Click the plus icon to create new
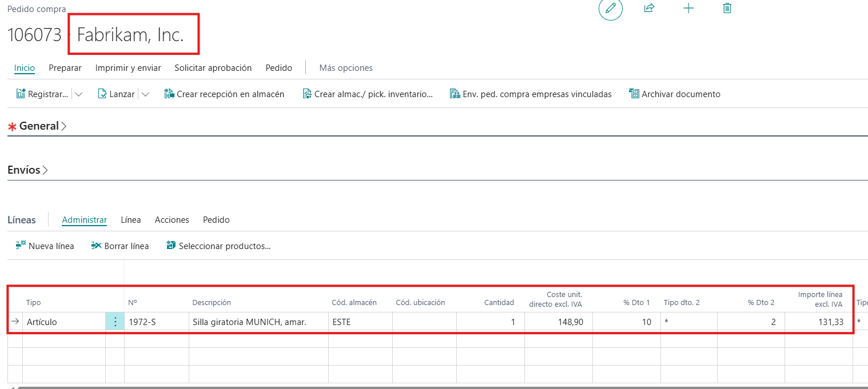 (x=689, y=8)
